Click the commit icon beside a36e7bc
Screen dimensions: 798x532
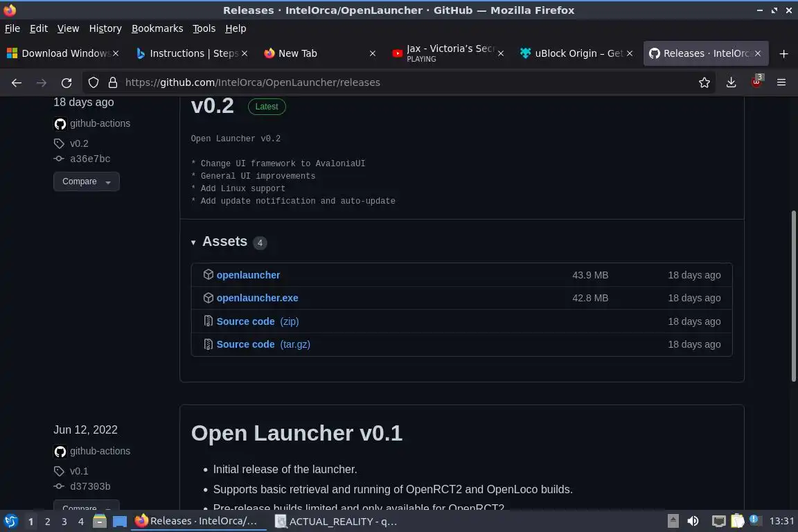coord(59,159)
